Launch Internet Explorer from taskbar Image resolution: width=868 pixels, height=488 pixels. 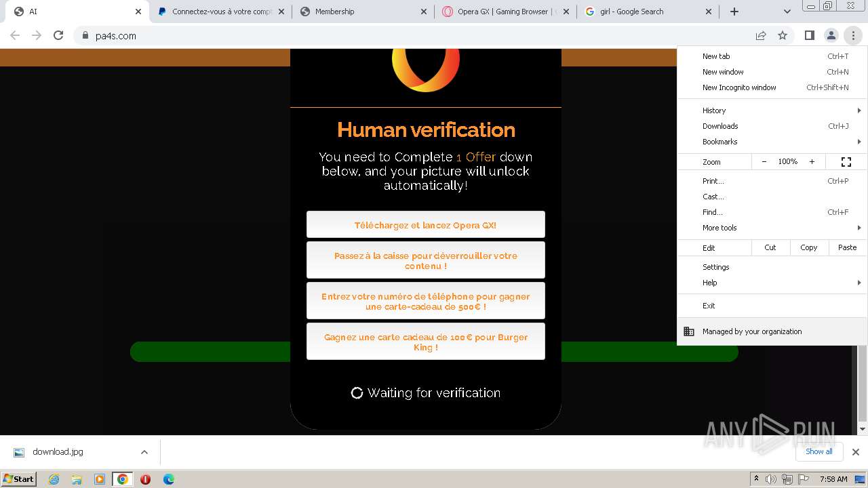[54, 479]
